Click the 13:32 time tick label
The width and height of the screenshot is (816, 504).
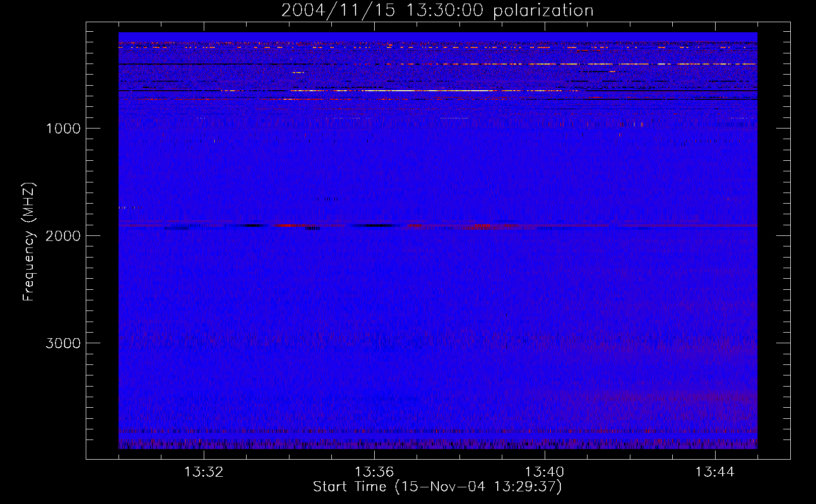(x=204, y=472)
